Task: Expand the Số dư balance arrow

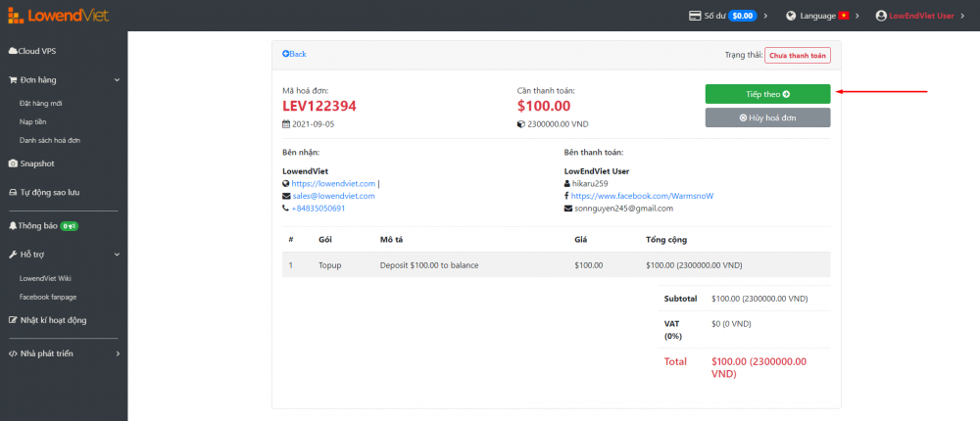Action: click(x=765, y=16)
